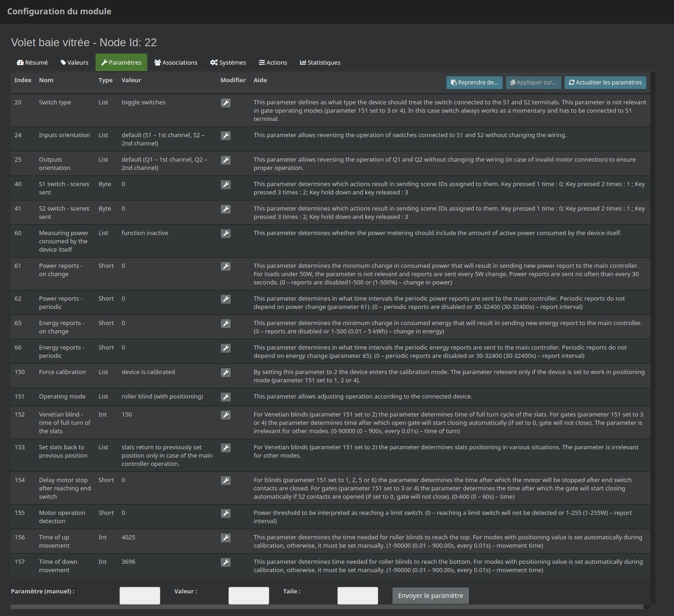The image size is (674, 616).
Task: Open wrench editor for S1 switch scenes sent
Action: pos(225,185)
